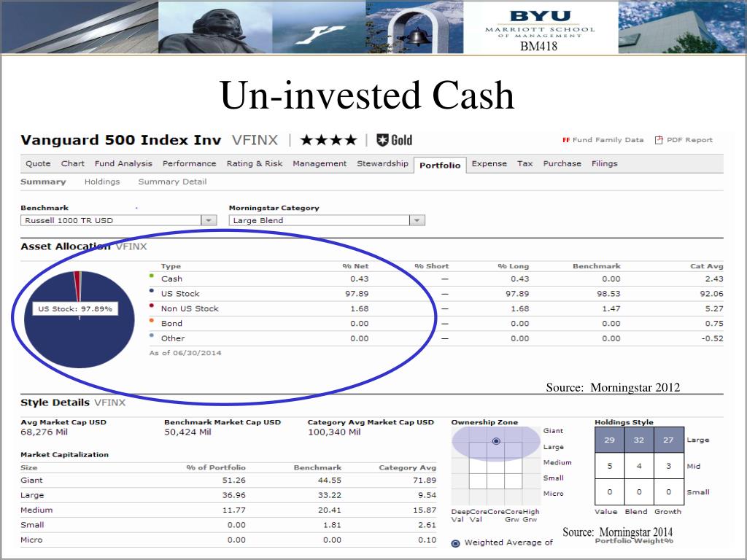The image size is (747, 560).
Task: Click the Style Details heading
Action: click(55, 402)
